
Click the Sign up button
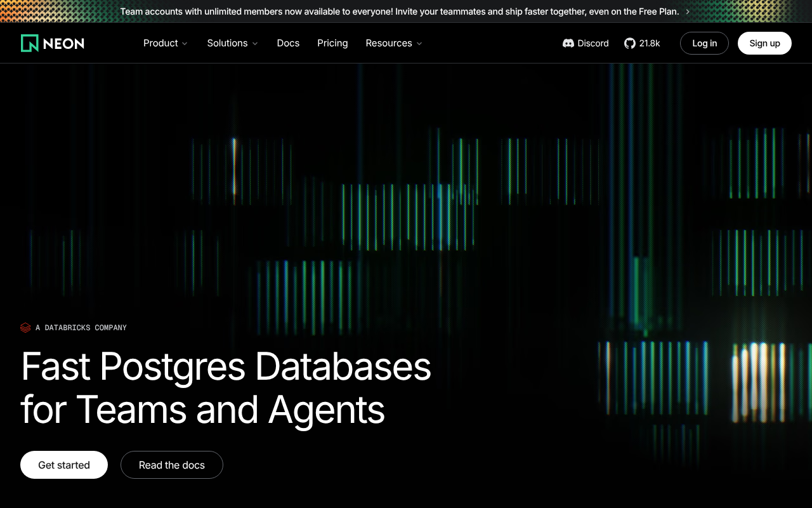(x=764, y=43)
